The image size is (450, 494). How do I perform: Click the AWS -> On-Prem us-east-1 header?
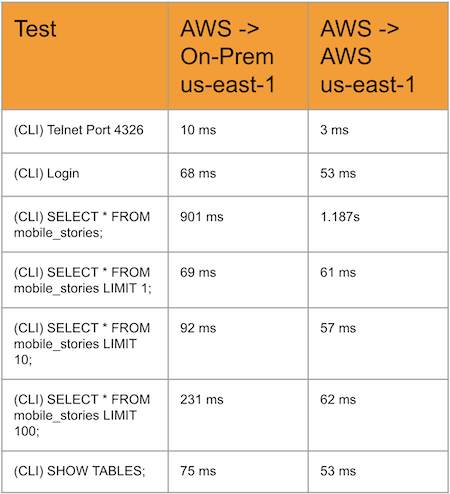coord(238,56)
